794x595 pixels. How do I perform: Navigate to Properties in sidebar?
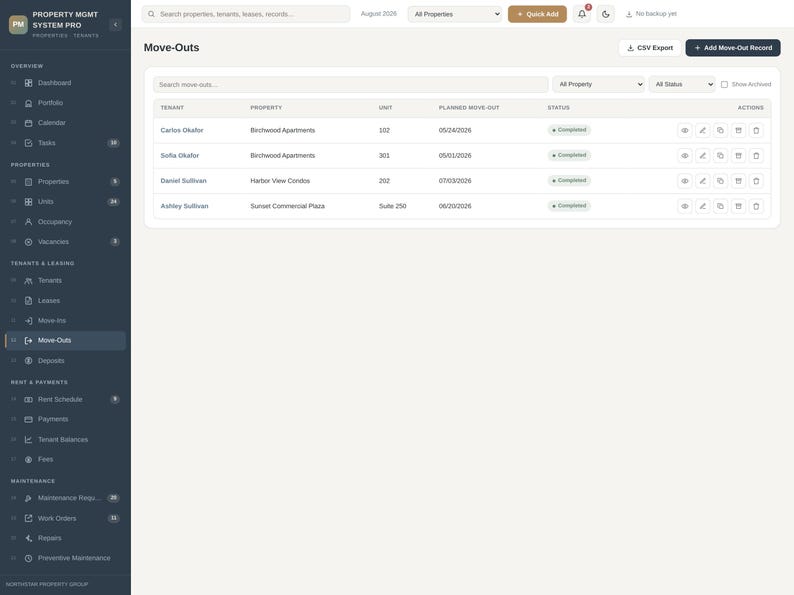click(x=65, y=181)
